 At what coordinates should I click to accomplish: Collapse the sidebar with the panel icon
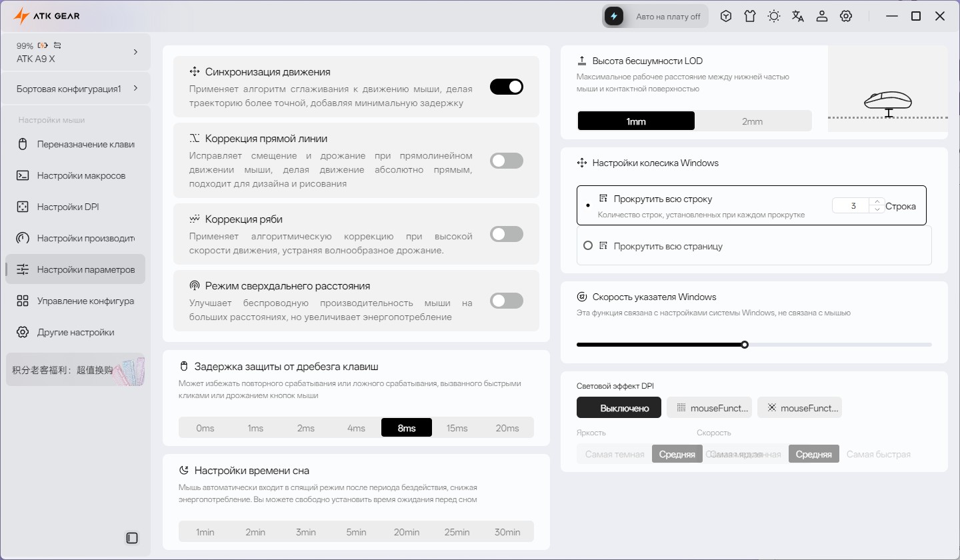point(132,537)
